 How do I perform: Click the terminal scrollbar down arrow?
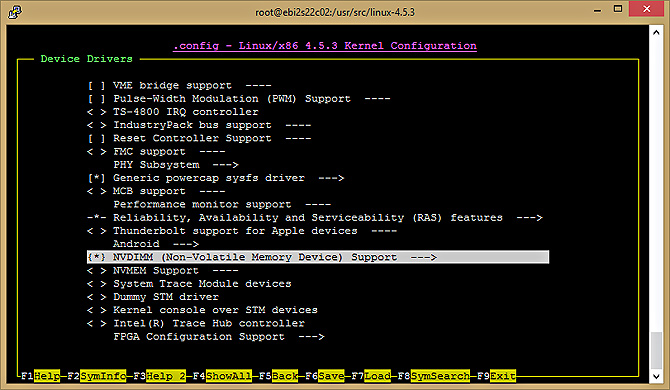click(x=656, y=376)
